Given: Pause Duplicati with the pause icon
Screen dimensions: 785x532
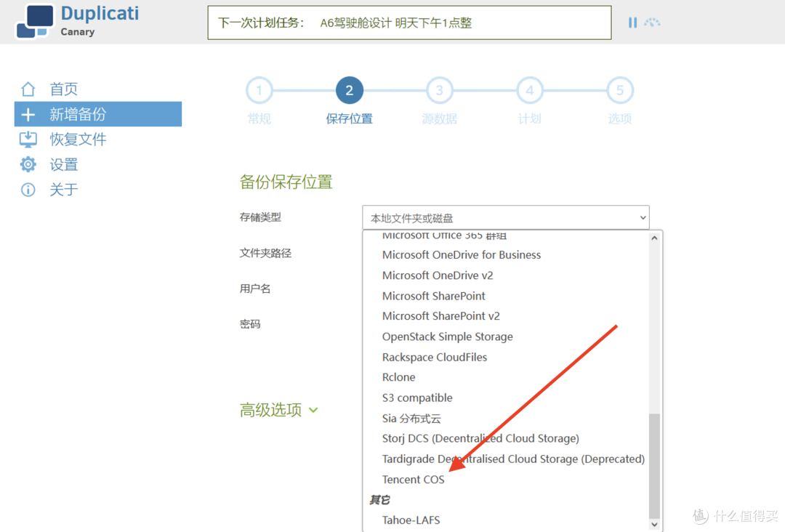Looking at the screenshot, I should click(633, 23).
